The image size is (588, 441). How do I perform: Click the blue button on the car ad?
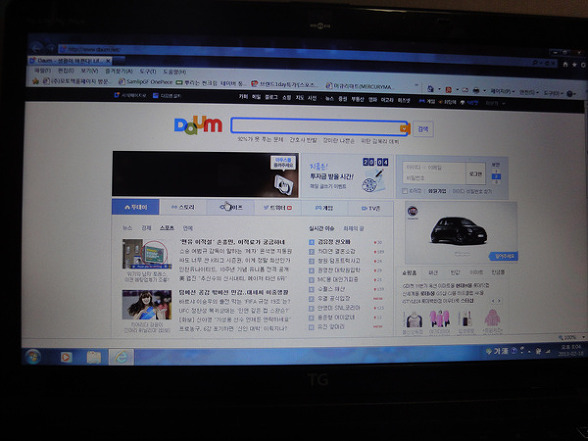pyautogui.click(x=504, y=256)
